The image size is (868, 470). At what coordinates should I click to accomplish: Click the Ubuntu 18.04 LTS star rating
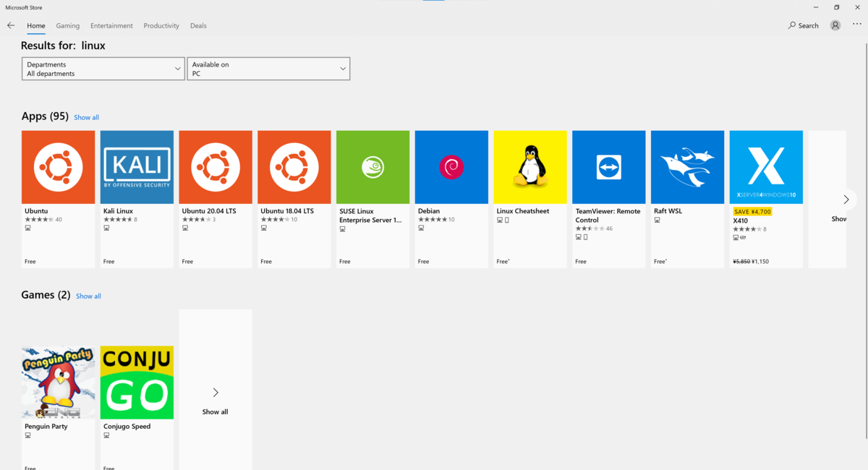point(275,219)
